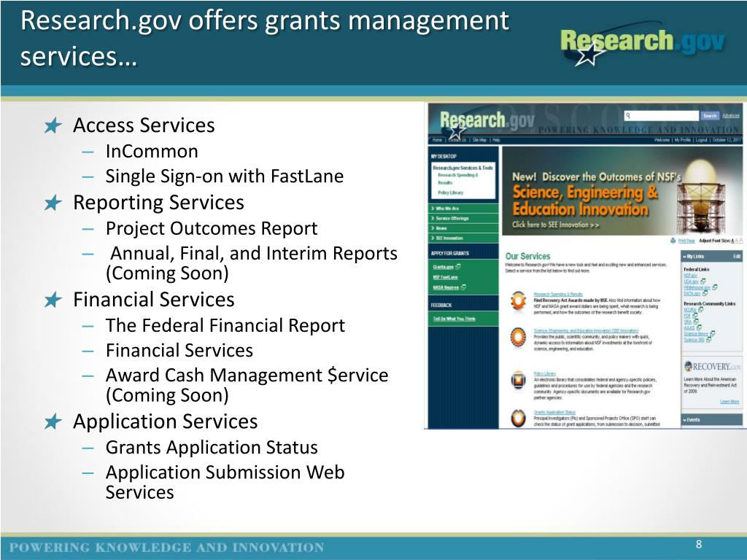This screenshot has height=560, width=747.
Task: Click the 'Grants Application Status' bullet text
Action: click(x=212, y=448)
